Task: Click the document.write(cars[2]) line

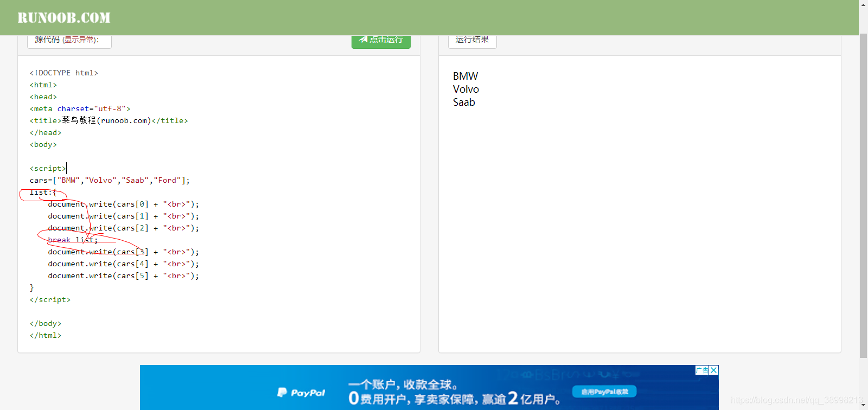Action: [123, 228]
